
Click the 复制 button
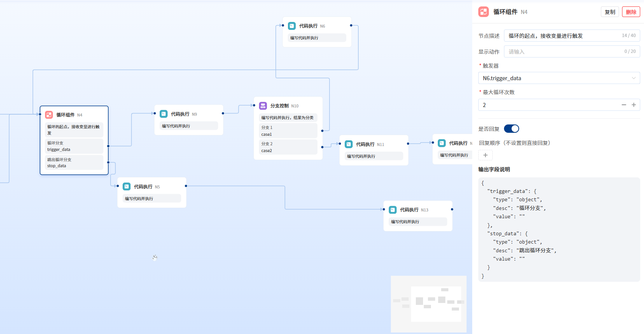coord(610,12)
